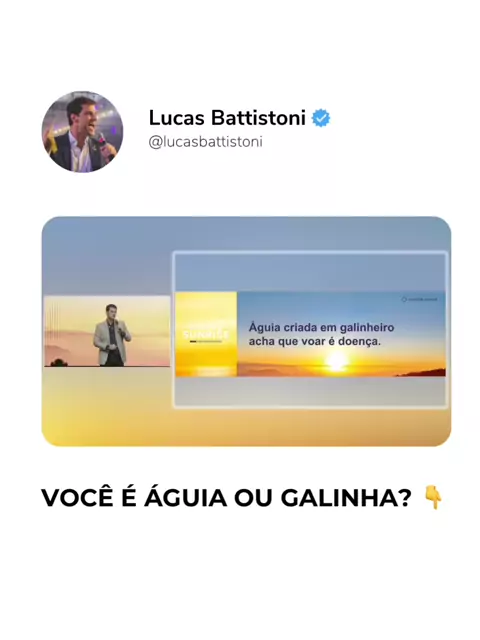
Task: Click the small tree silhouette beside the speaker
Action: click(x=59, y=362)
